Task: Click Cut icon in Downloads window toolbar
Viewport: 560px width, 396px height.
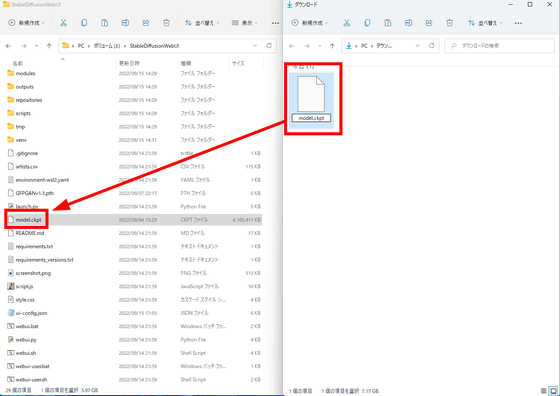Action: (x=346, y=23)
